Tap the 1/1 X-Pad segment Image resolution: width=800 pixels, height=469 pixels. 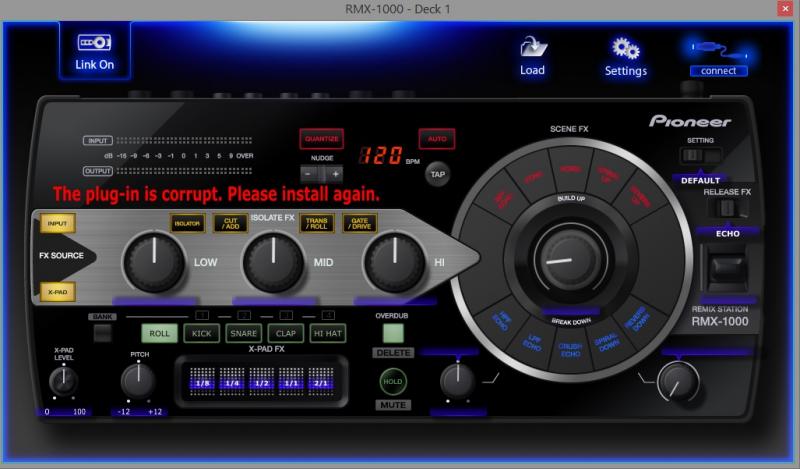[x=291, y=383]
